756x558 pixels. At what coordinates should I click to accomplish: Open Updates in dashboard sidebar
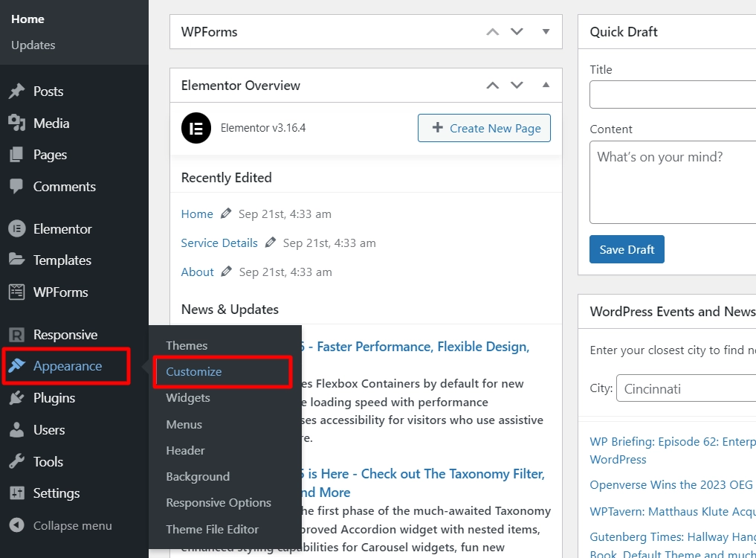pyautogui.click(x=33, y=45)
